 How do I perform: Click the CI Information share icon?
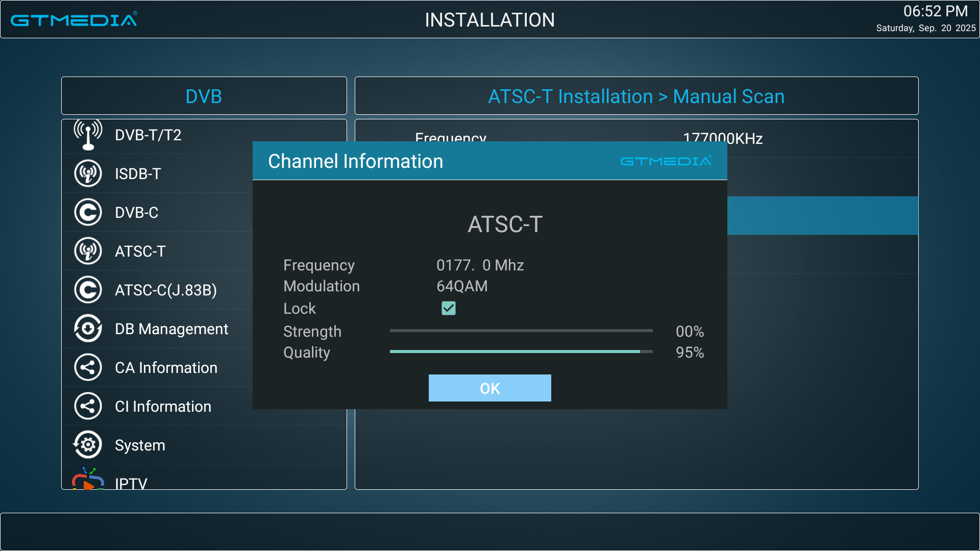click(88, 406)
